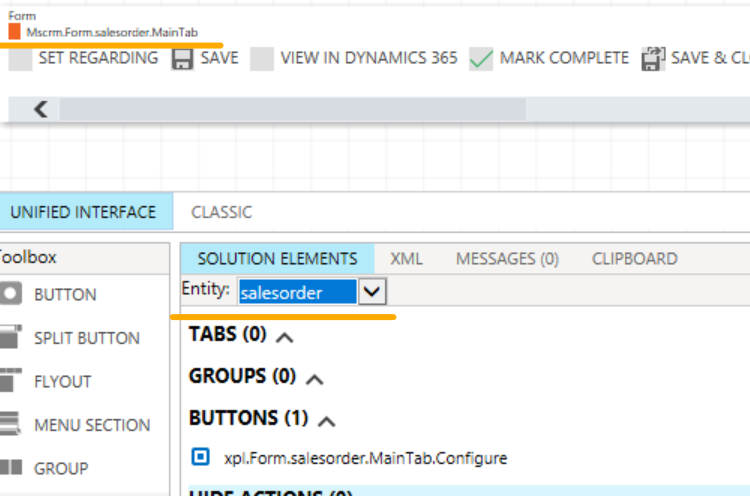Select the Flyout toolbox icon
This screenshot has height=496, width=750.
point(11,380)
